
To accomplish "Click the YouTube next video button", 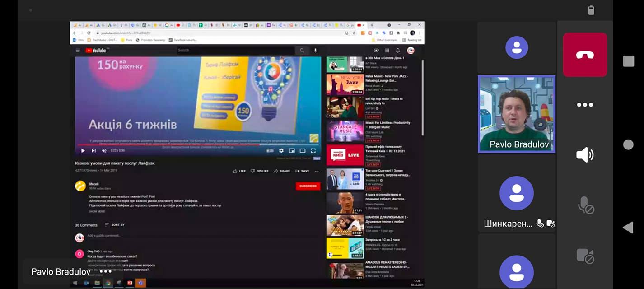I will [93, 151].
